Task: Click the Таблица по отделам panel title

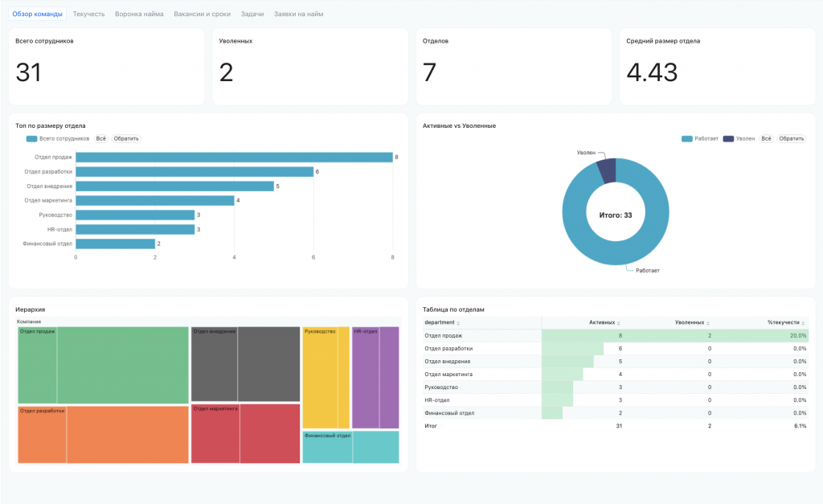Action: click(453, 309)
